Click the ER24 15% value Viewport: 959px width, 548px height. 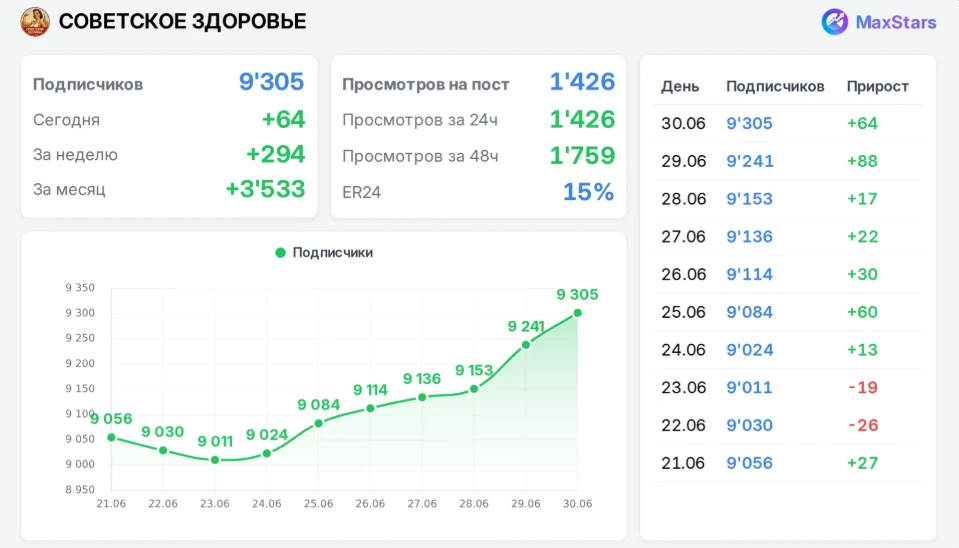588,192
